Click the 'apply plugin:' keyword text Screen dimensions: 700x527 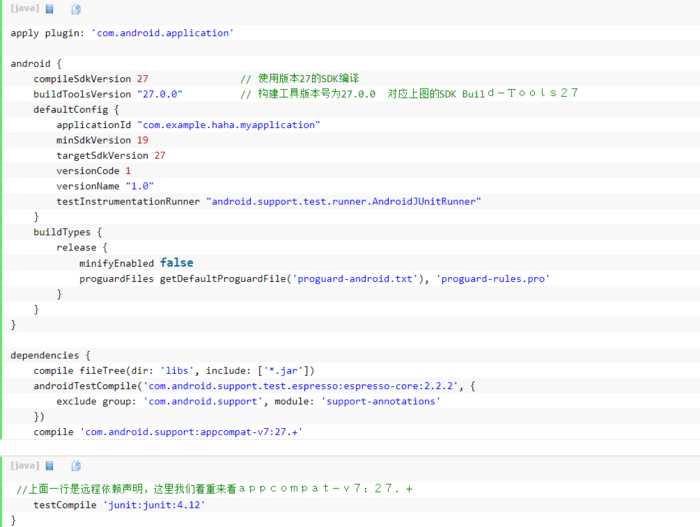[47, 33]
